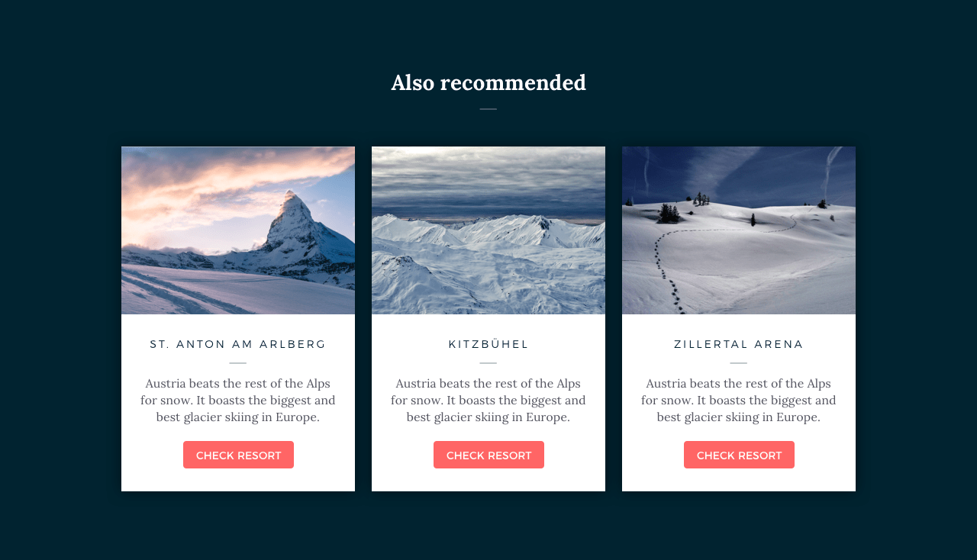Viewport: 977px width, 560px height.
Task: Open the St. Anton am Arlberg mountain photo
Action: [238, 230]
